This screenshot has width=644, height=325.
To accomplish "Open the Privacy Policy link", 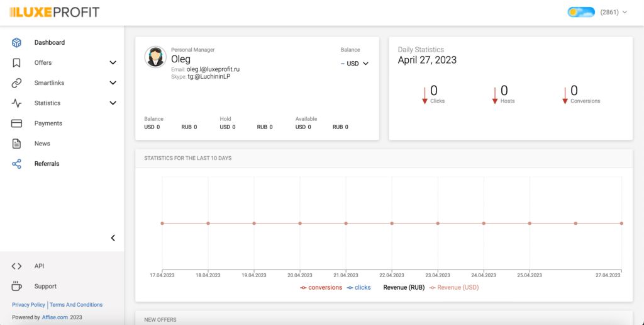I will coord(29,305).
